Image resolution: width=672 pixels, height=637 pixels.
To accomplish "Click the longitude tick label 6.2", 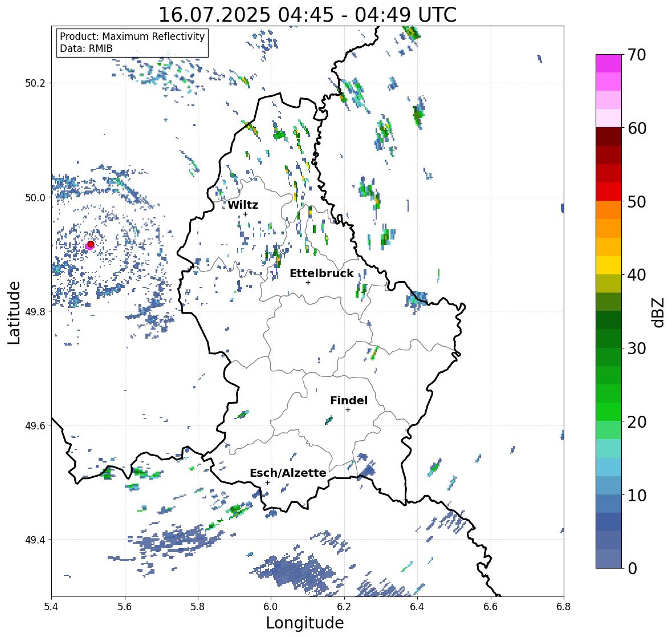I will click(x=344, y=607).
